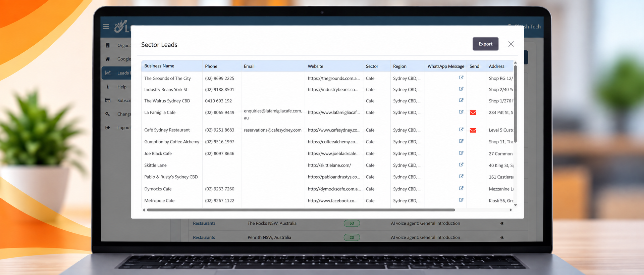
Task: Select email reservations@cafesydney.com
Action: 273,130
